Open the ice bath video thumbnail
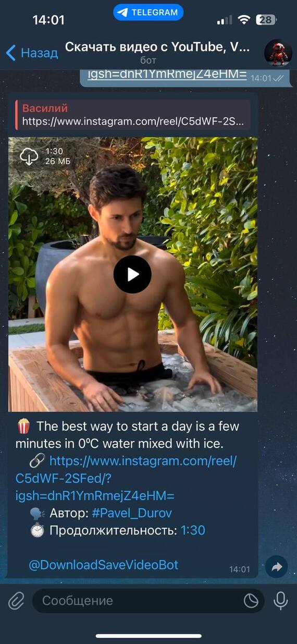Screen dimensions: 297x644 click(x=133, y=274)
